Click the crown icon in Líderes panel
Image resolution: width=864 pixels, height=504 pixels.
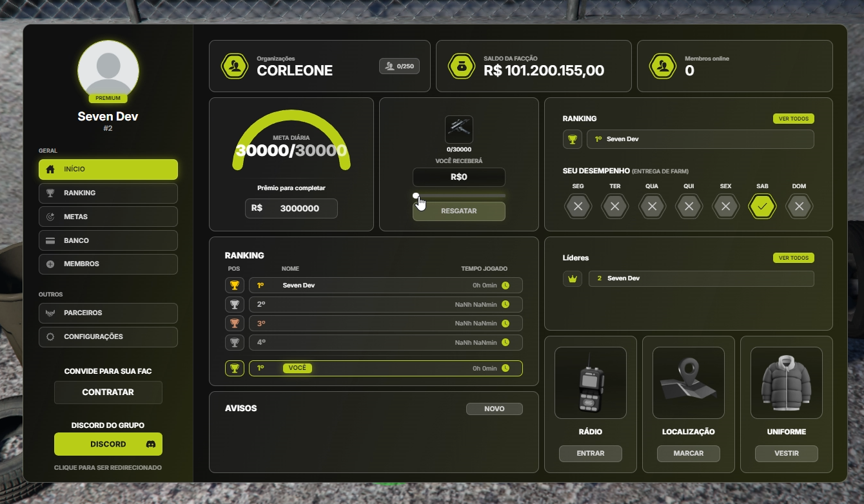point(572,278)
